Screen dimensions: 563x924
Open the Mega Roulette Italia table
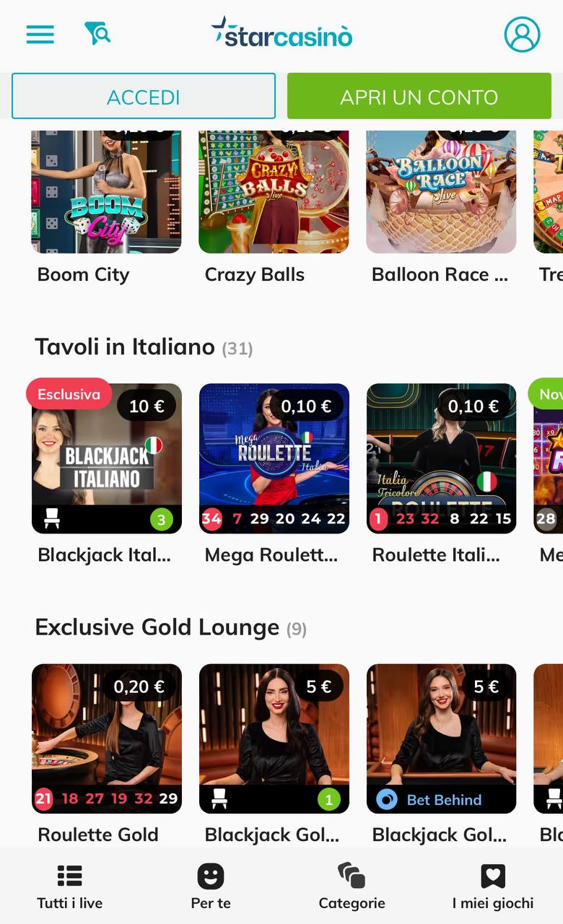click(274, 458)
